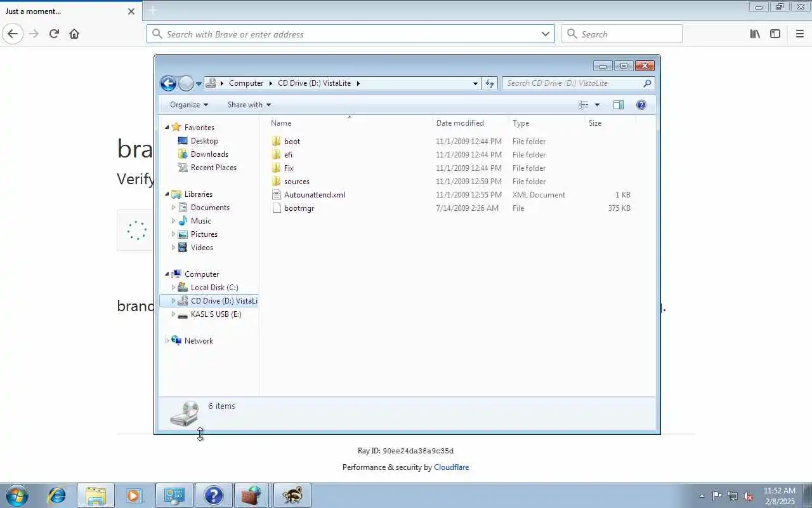This screenshot has width=812, height=508.
Task: Open the Organize menu
Action: 189,105
